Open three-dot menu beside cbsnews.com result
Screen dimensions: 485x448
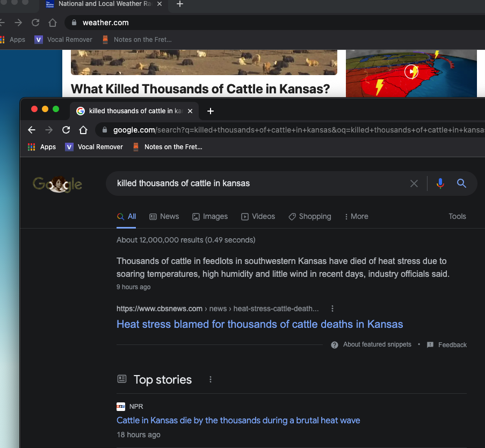point(332,309)
